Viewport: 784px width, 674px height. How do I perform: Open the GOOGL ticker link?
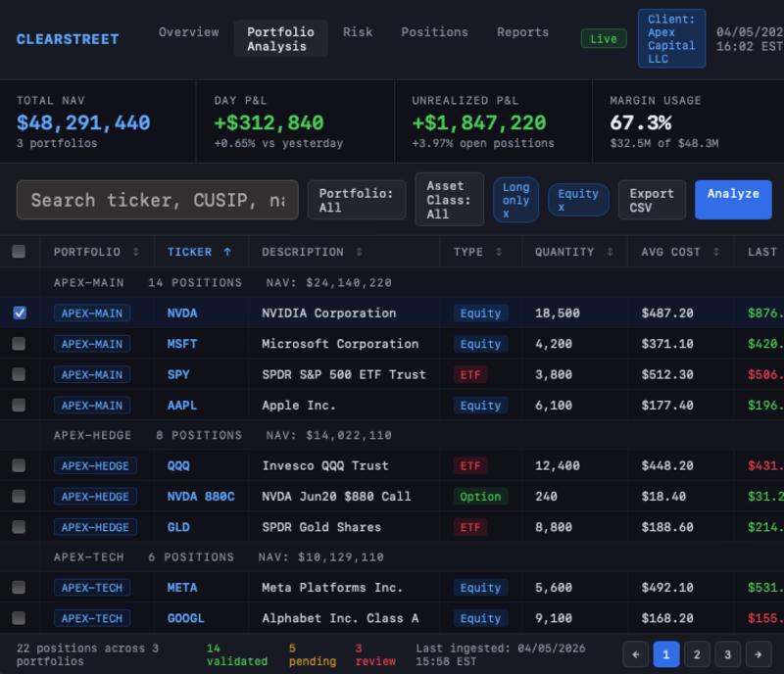pos(186,618)
